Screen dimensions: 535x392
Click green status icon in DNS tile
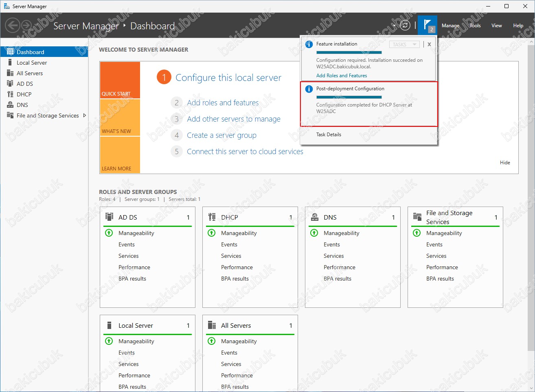[314, 233]
